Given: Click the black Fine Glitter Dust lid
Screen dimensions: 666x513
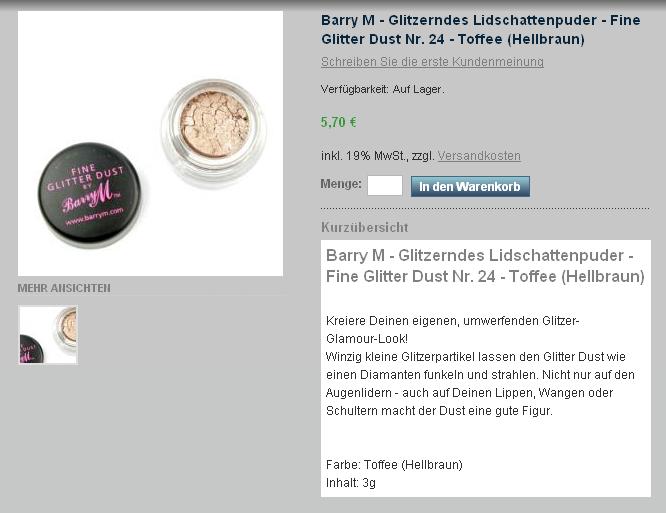Looking at the screenshot, I should tap(89, 195).
